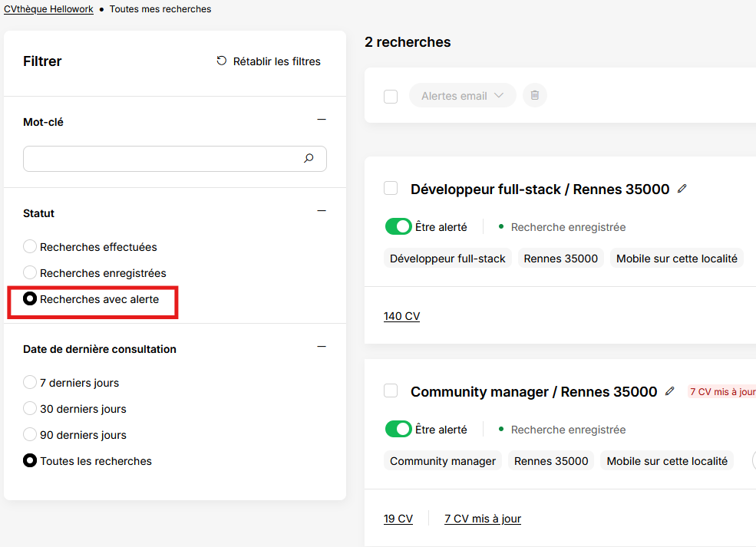The height and width of the screenshot is (547, 756).
Task: Open the 7 CV mis à jour link
Action: tap(483, 519)
